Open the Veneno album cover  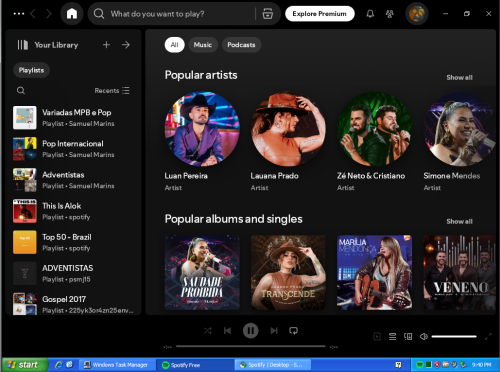click(x=459, y=272)
